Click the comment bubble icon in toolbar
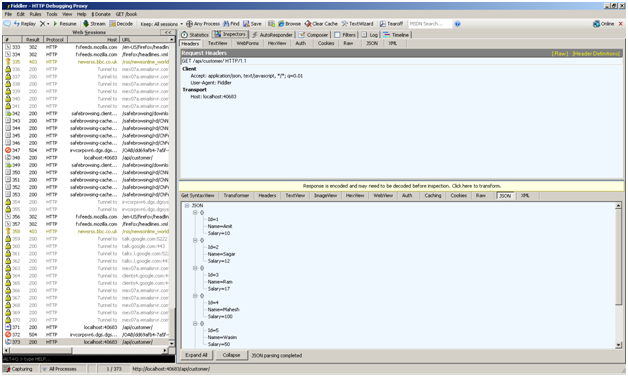Screen dimensions: 628x377 click(x=7, y=24)
